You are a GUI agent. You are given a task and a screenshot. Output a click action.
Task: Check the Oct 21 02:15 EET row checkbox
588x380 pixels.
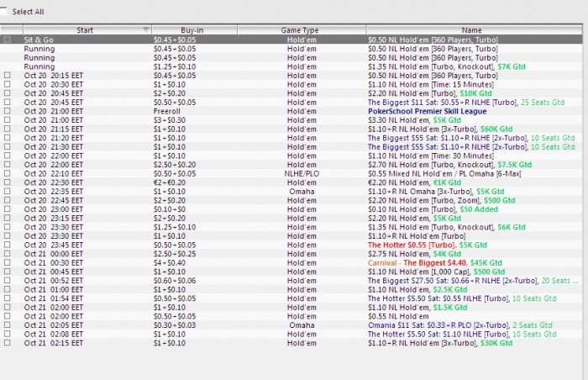pos(7,343)
